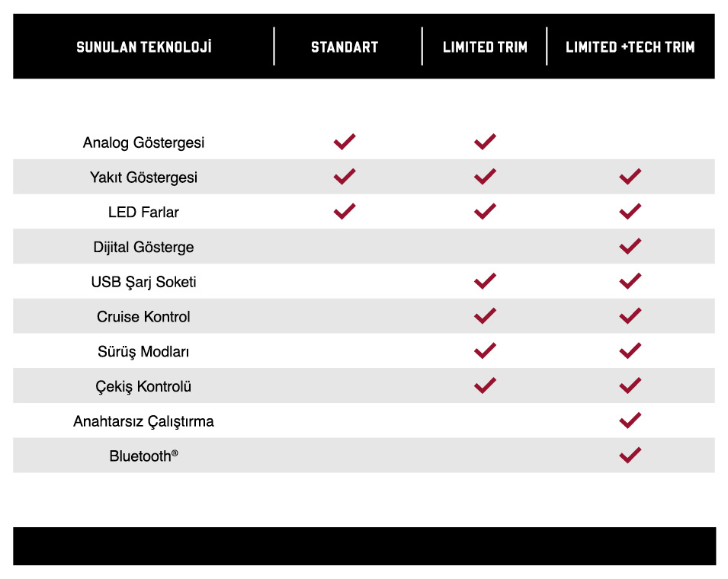Click the Analog Göstergesi feature label
This screenshot has height=579, width=728.
click(x=143, y=142)
